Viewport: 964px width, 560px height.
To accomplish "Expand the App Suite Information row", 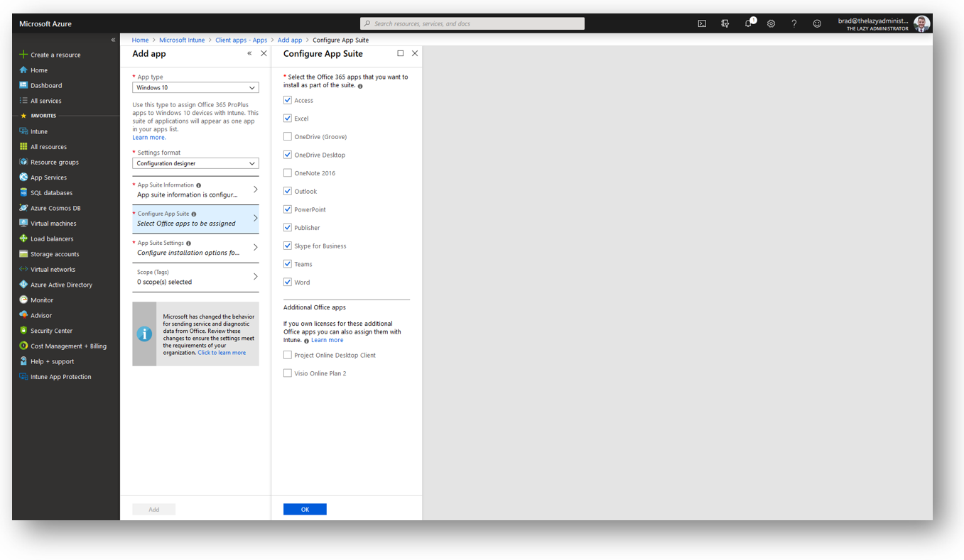I will click(x=195, y=190).
